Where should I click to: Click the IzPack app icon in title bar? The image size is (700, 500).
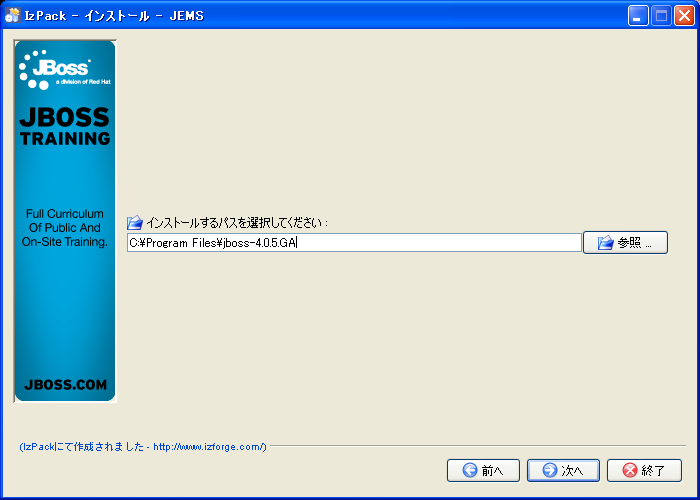click(x=13, y=15)
